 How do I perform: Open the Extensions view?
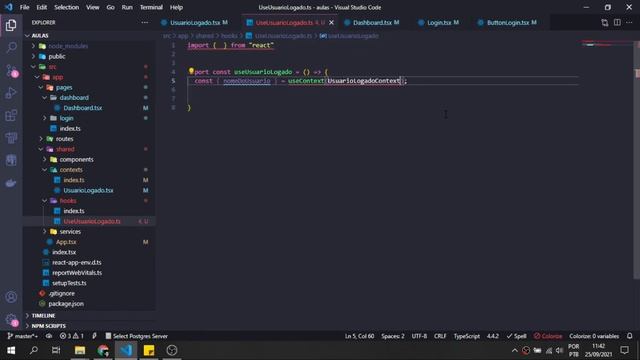tap(11, 116)
